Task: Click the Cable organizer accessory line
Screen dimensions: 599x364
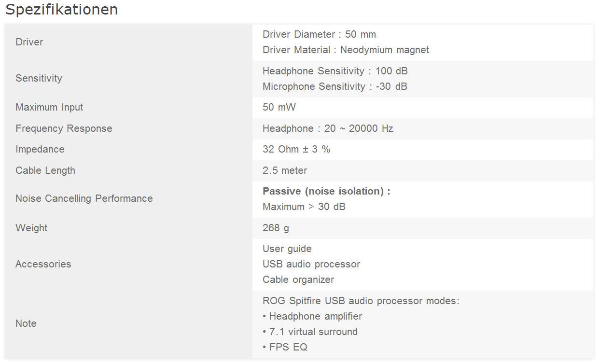Action: pyautogui.click(x=298, y=280)
